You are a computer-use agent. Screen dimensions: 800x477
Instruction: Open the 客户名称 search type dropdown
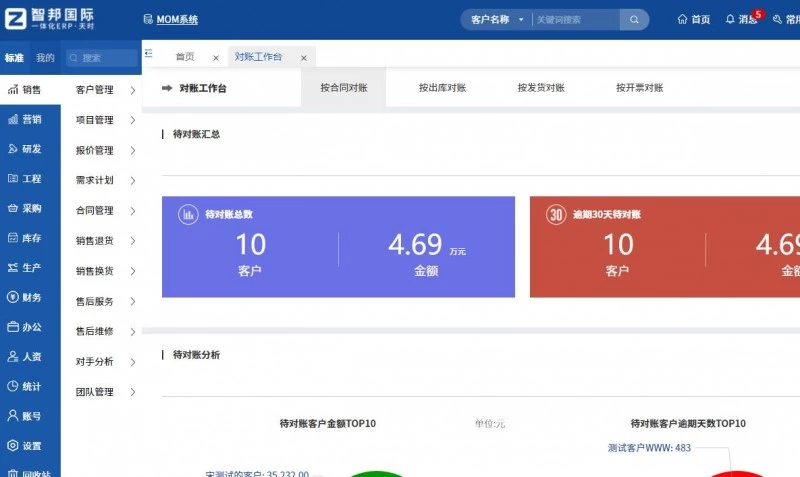pos(497,19)
